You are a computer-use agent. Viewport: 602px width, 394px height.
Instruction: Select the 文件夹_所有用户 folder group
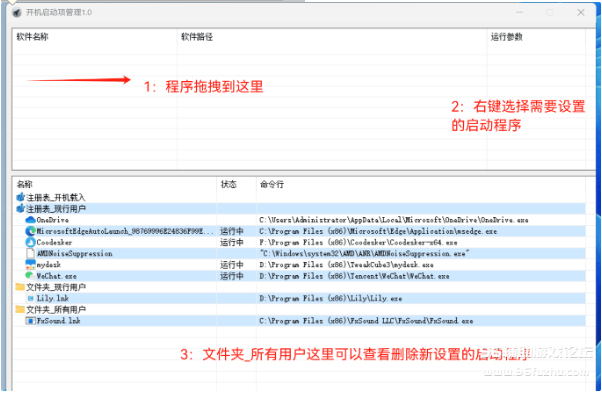point(51,310)
